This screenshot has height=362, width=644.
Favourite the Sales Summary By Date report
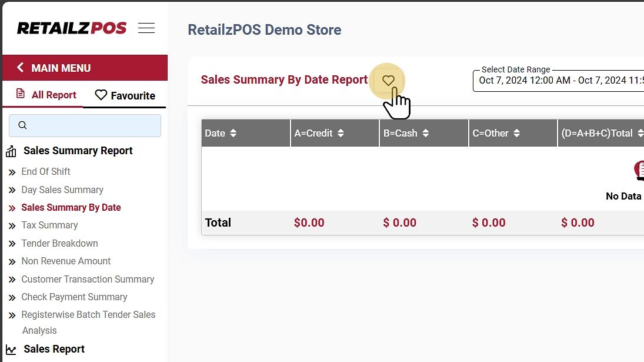(x=388, y=81)
